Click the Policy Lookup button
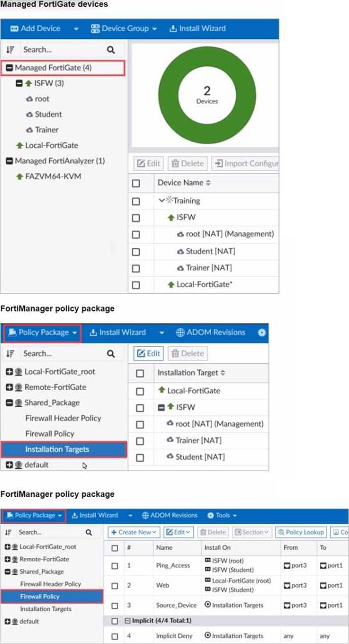The height and width of the screenshot is (644, 349). click(x=301, y=532)
